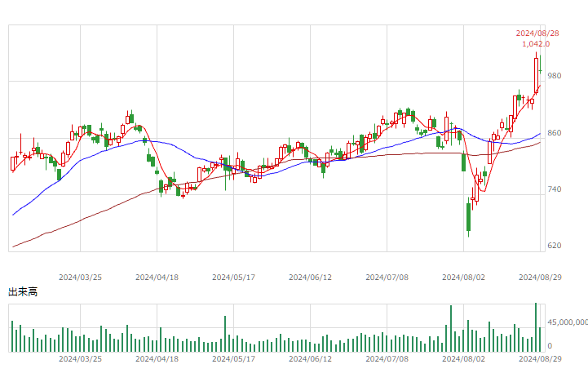The image size is (588, 373).
Task: Click the 45,000,000 volume axis label
Action: [x=568, y=322]
